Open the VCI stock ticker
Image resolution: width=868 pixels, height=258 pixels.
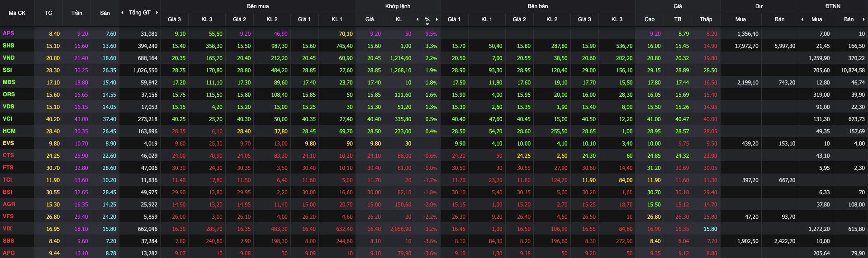[x=8, y=119]
